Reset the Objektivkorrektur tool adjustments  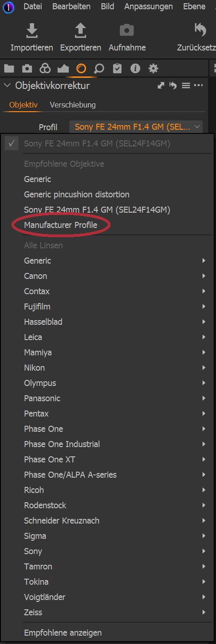173,86
